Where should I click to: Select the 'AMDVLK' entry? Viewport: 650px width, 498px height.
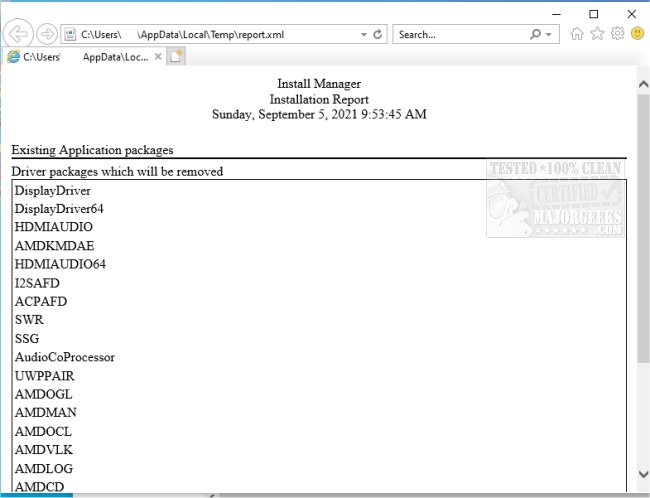click(44, 450)
